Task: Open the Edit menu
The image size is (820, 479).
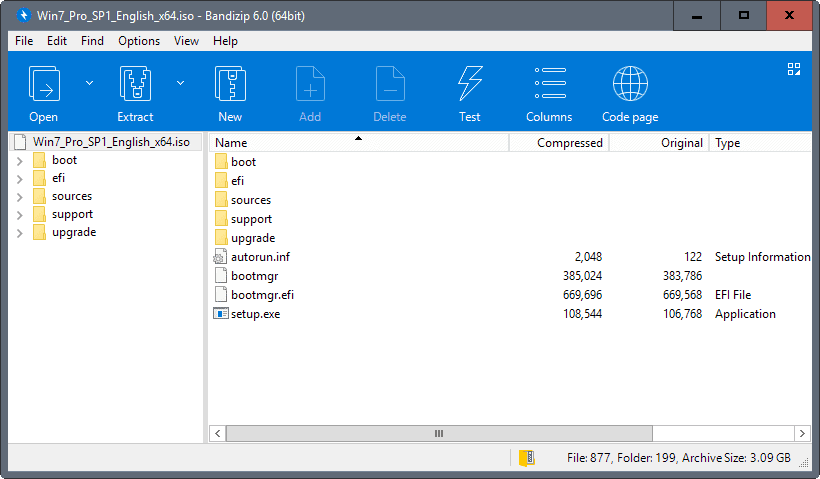Action: (x=57, y=41)
